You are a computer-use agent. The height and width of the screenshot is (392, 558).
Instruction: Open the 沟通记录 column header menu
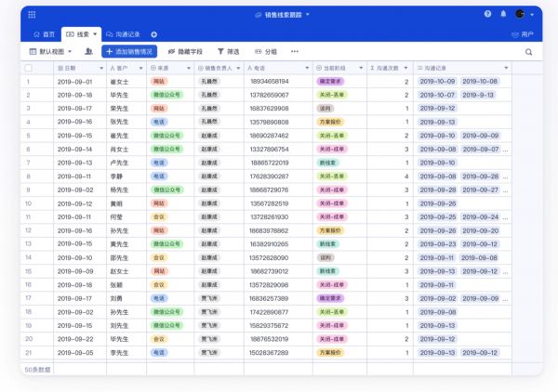[x=507, y=68]
